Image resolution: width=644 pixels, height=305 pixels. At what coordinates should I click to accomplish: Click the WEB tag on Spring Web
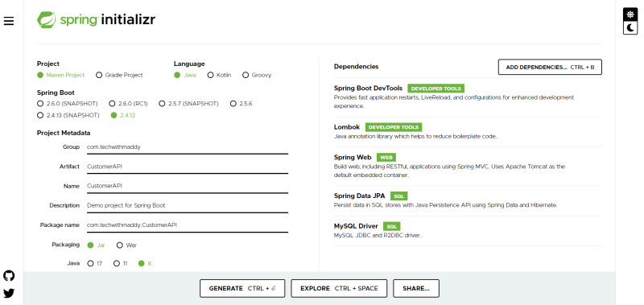coord(386,158)
